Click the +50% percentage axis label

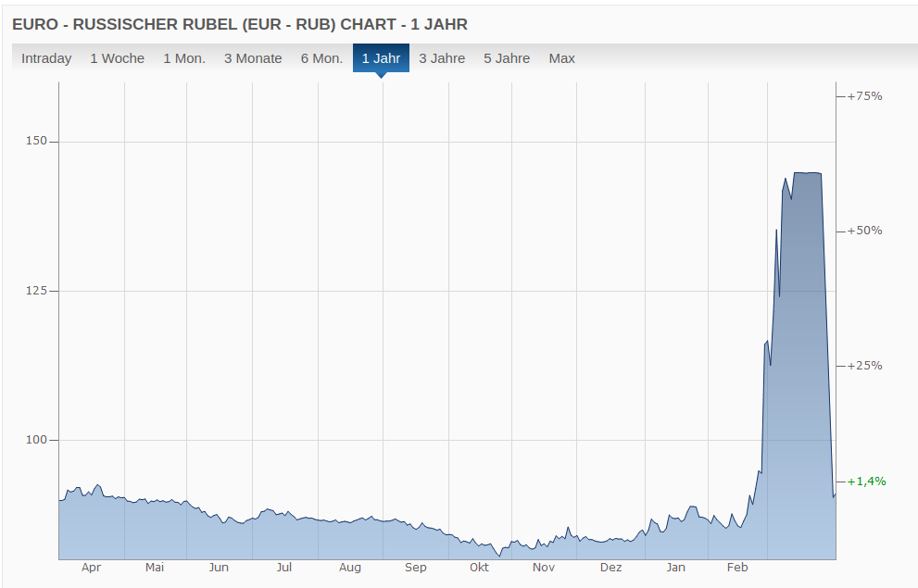coord(863,231)
